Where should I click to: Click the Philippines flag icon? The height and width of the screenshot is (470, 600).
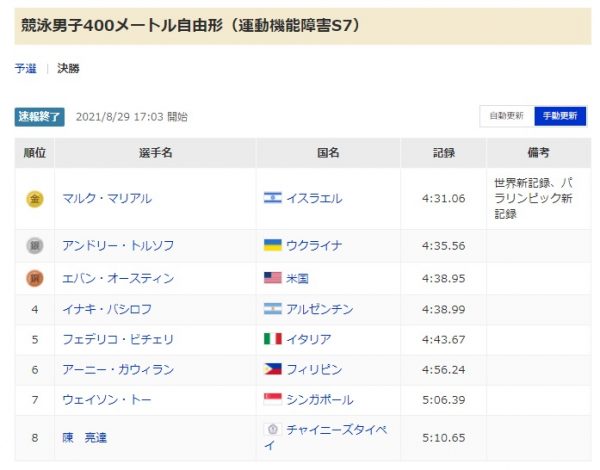(x=272, y=369)
